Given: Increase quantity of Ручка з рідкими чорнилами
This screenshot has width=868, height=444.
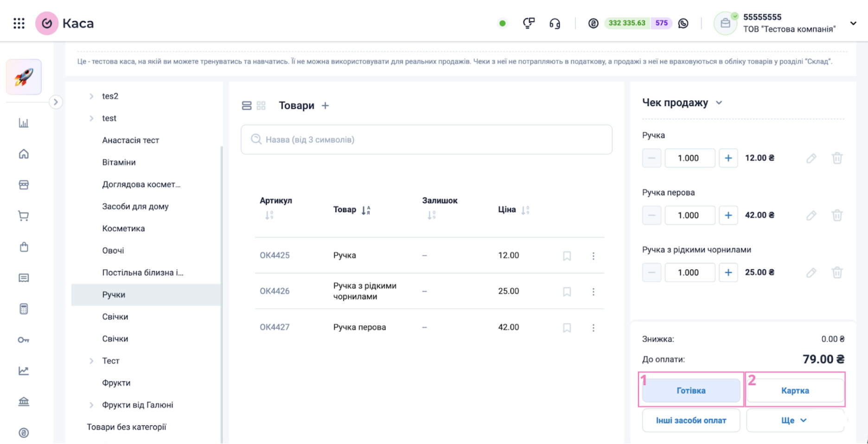Looking at the screenshot, I should [x=728, y=273].
